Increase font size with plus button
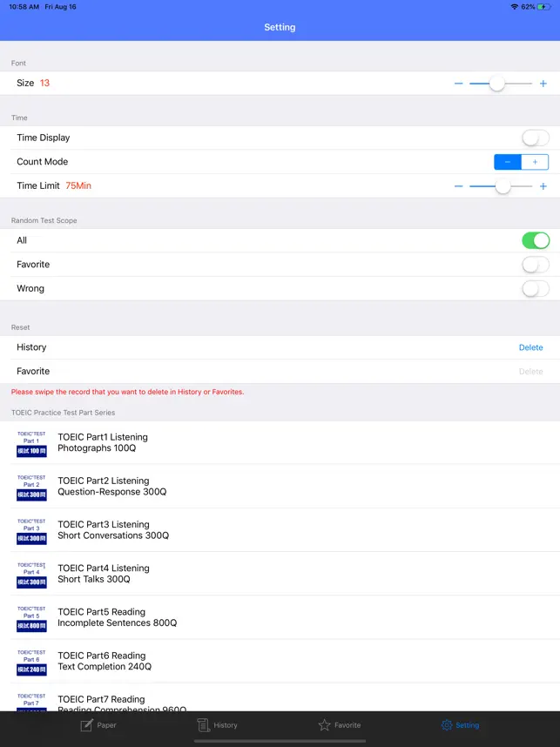This screenshot has height=747, width=560. point(543,84)
